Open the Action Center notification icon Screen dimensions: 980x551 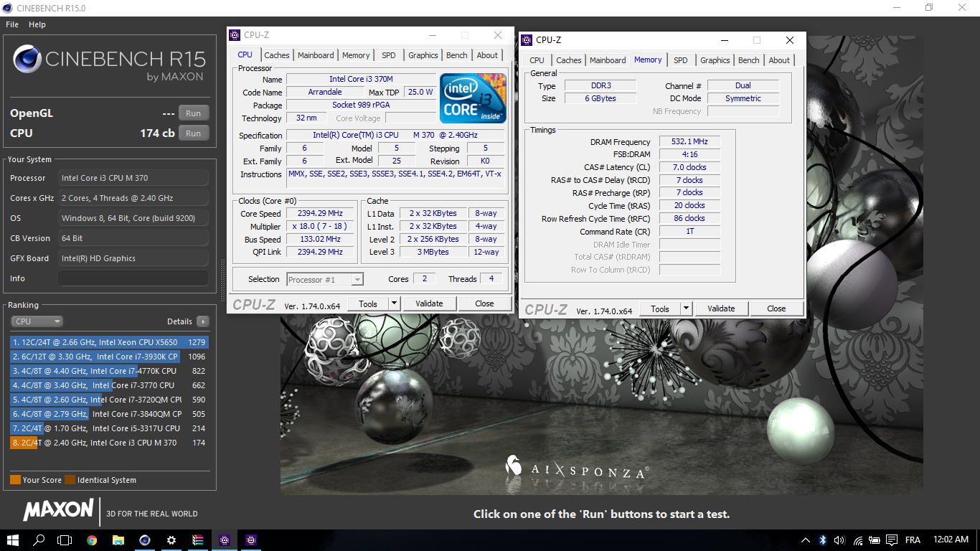(892, 540)
